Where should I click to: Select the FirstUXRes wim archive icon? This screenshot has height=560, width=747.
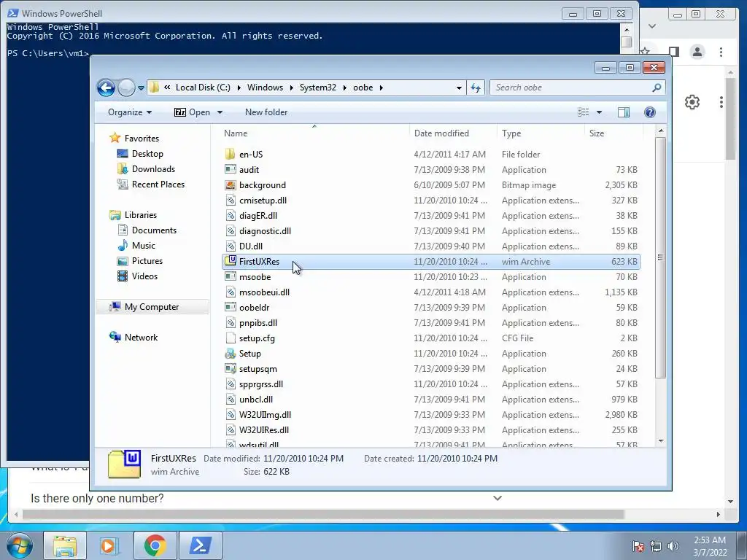pyautogui.click(x=231, y=261)
